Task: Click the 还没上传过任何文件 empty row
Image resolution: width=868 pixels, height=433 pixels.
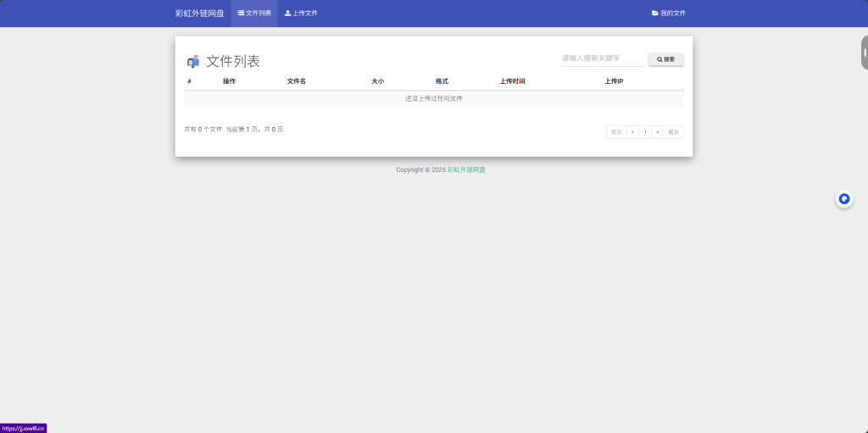Action: click(434, 98)
